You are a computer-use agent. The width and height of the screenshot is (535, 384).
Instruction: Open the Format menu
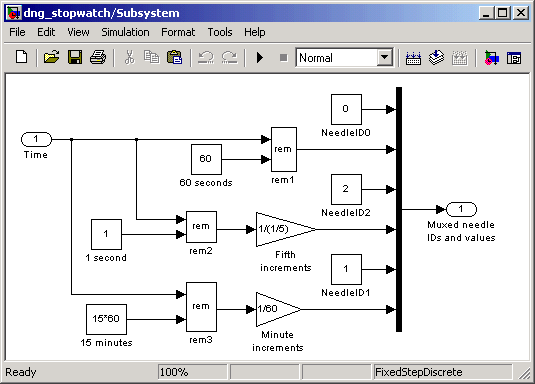pos(178,32)
